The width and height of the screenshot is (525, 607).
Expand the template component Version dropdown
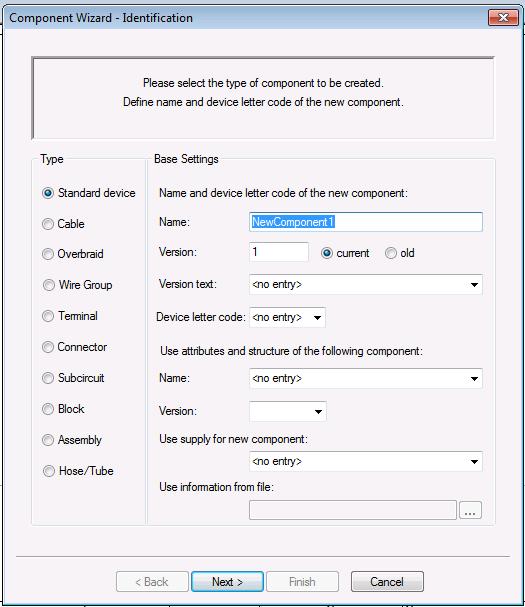tap(288, 411)
